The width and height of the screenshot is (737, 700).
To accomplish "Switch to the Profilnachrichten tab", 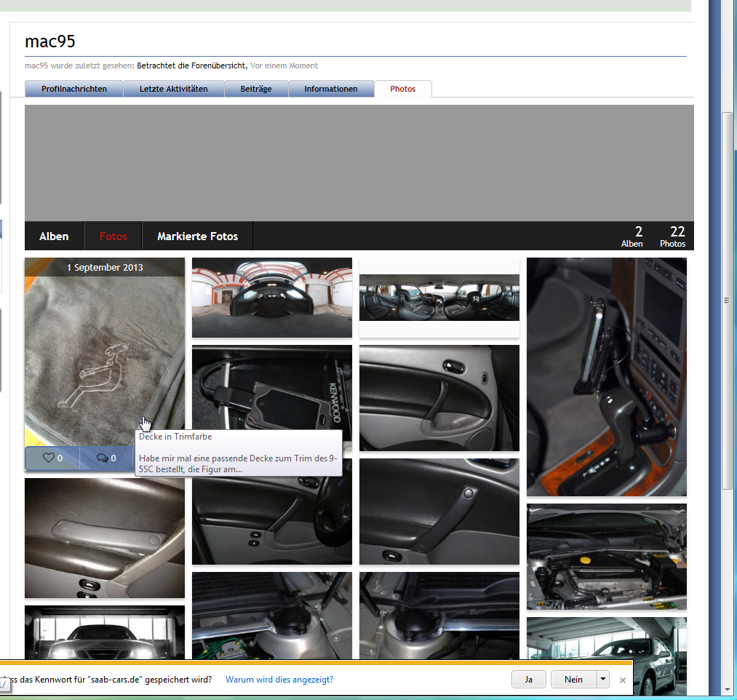I will [73, 89].
